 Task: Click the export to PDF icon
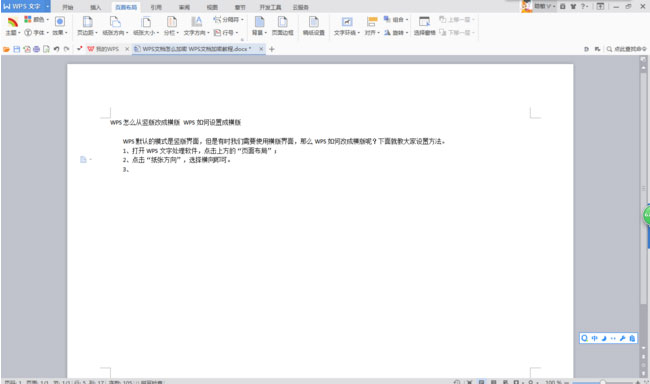(27, 49)
